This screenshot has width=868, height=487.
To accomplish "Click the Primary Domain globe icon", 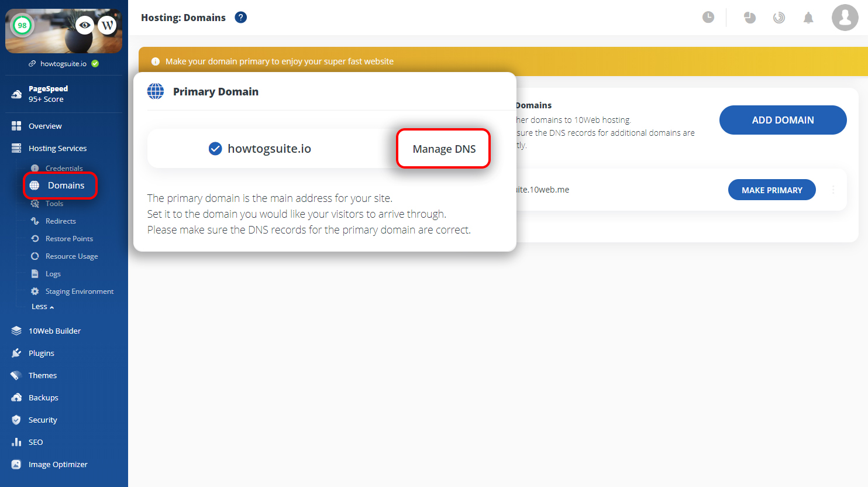I will 156,91.
